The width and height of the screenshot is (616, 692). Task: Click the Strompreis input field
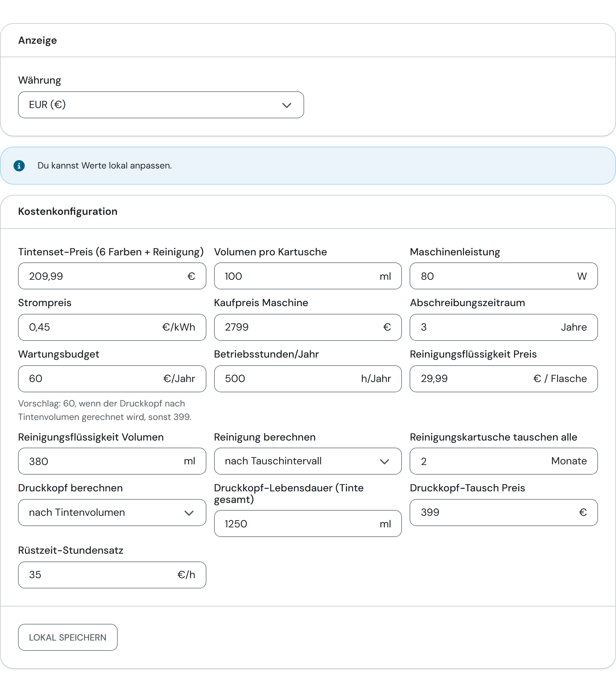[x=112, y=327]
